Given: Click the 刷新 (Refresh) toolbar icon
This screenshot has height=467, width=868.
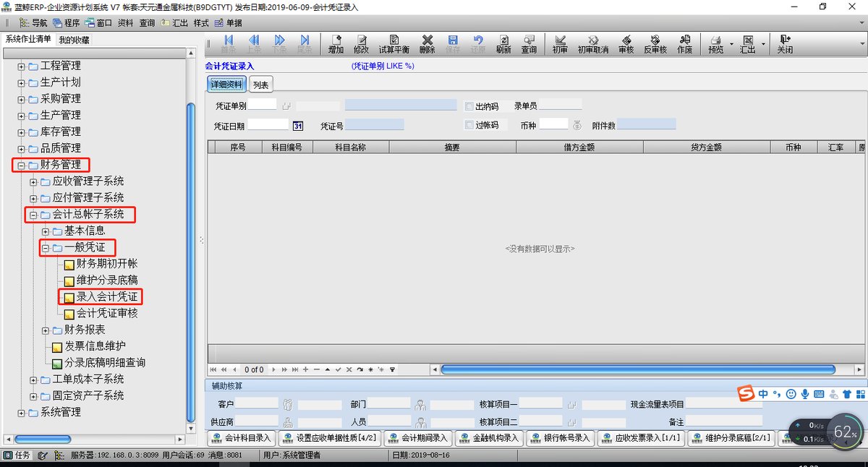Looking at the screenshot, I should [503, 44].
